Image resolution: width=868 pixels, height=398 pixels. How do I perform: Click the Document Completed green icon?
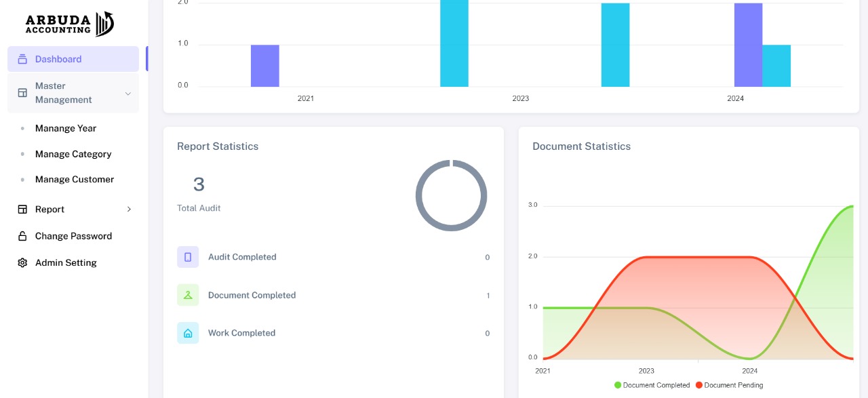tap(188, 295)
